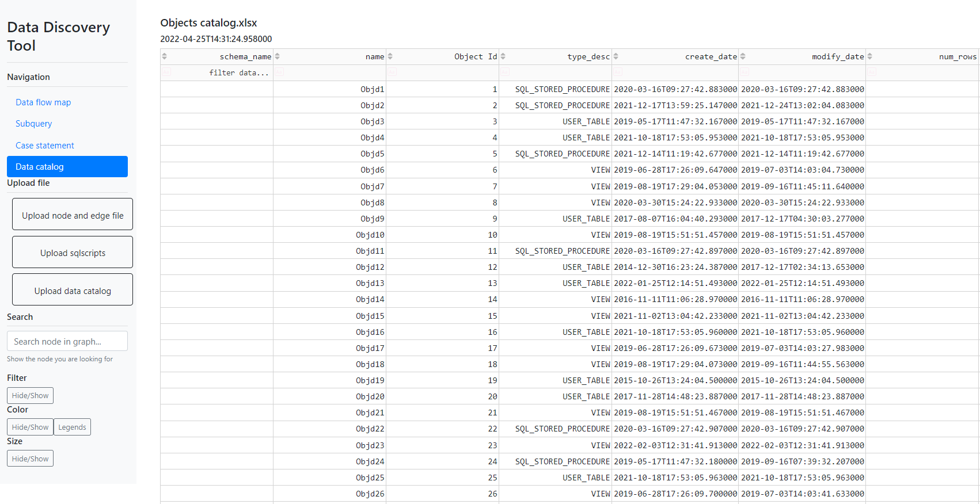Sort the modify_date column
980x504 pixels.
coord(743,56)
